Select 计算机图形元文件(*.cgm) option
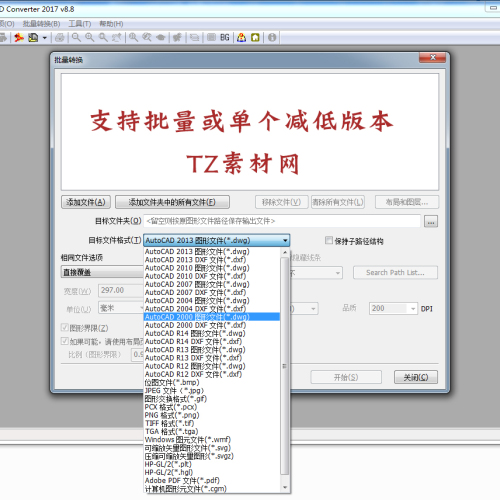This screenshot has height=500, width=500. pyautogui.click(x=212, y=489)
